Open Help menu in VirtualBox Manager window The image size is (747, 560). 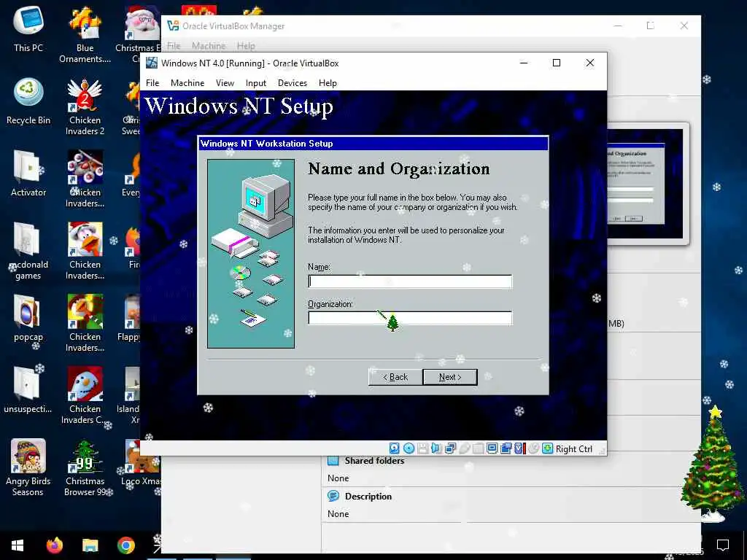(x=246, y=46)
